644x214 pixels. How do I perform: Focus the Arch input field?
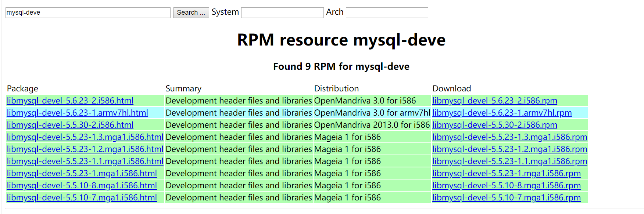[x=387, y=12]
